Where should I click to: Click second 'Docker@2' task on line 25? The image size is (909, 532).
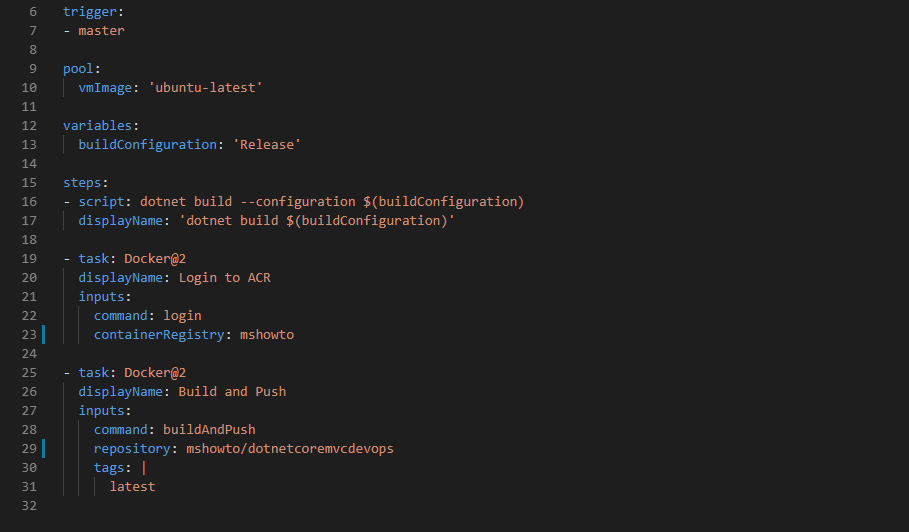(155, 373)
